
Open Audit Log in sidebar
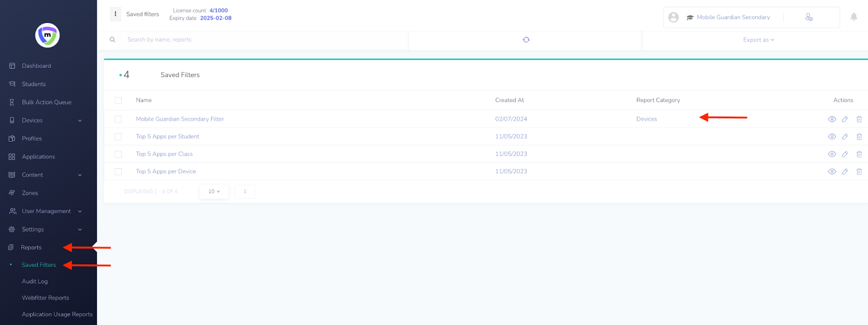coord(35,282)
